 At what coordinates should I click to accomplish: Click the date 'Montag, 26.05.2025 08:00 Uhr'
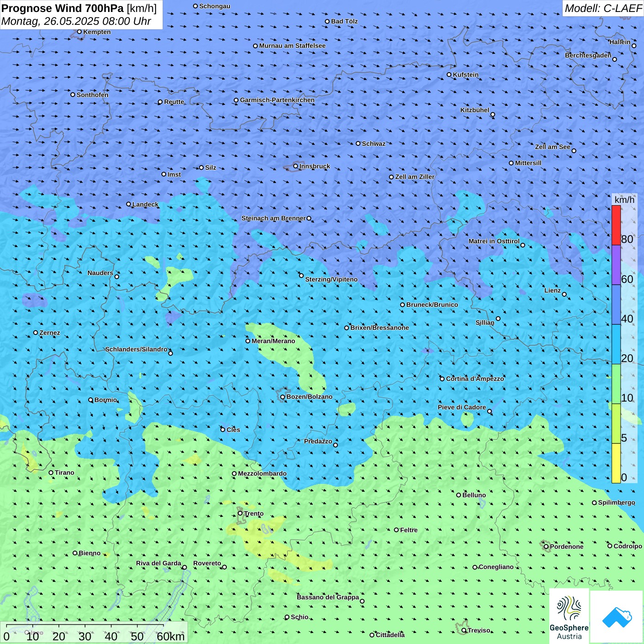pyautogui.click(x=76, y=21)
